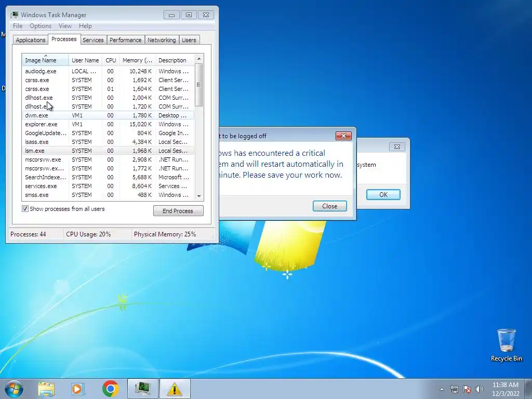Click the CPU Usage: 20% status entry

(97, 234)
